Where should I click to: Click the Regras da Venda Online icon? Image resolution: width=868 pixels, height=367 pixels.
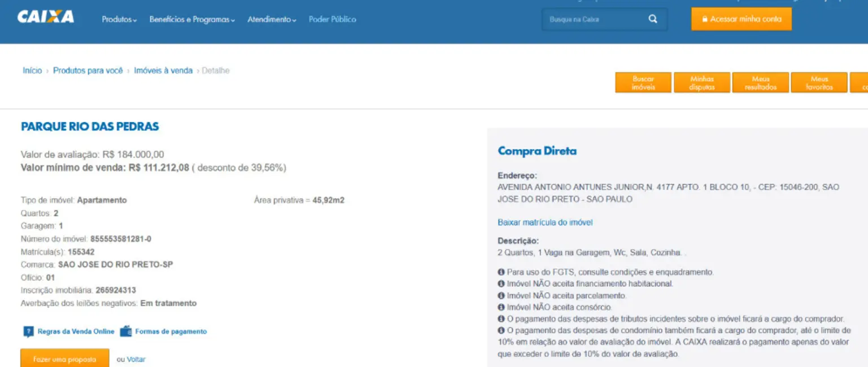[x=28, y=331]
